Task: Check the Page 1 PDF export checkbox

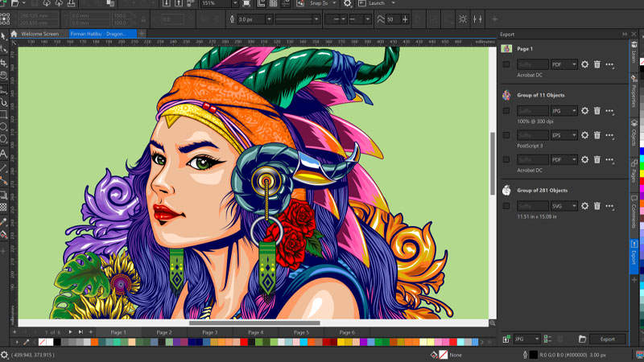Action: tap(506, 64)
